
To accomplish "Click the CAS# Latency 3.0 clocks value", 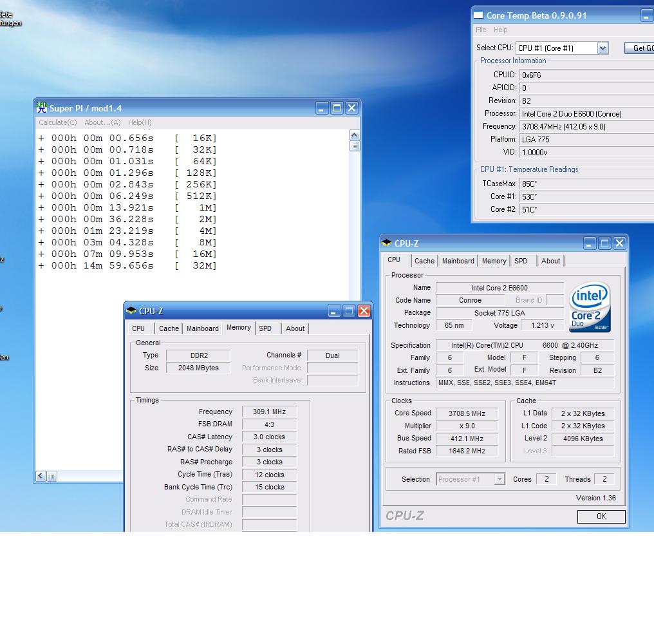I will (269, 437).
